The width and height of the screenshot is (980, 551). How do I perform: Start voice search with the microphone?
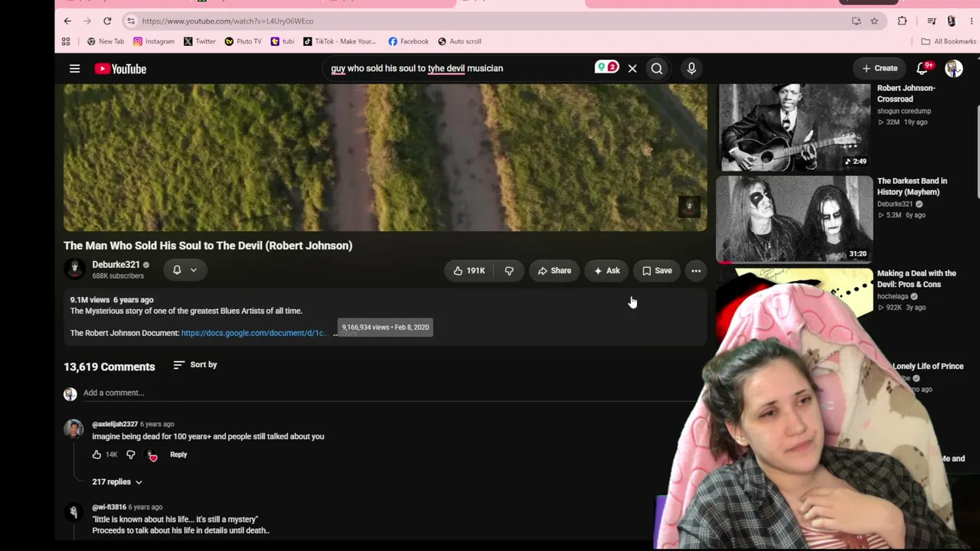point(691,69)
